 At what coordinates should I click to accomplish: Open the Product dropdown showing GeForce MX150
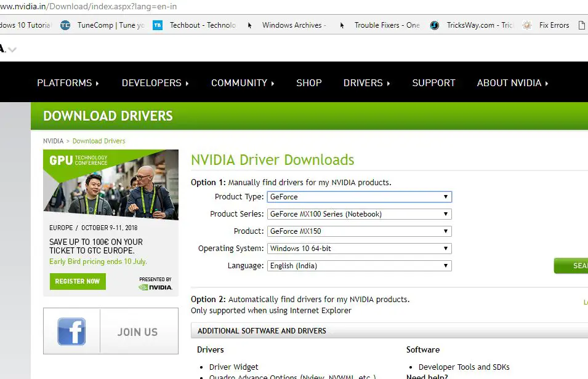tap(360, 231)
